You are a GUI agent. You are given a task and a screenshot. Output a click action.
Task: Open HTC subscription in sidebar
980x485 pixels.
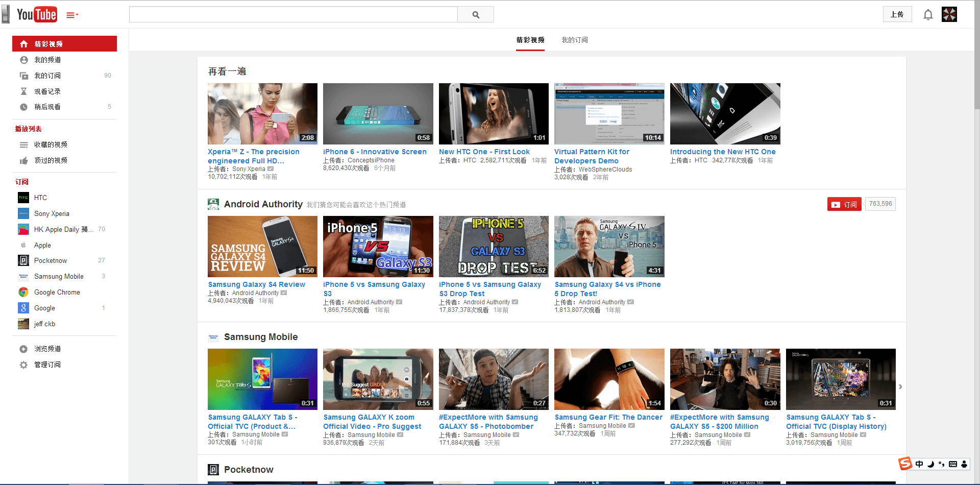pyautogui.click(x=64, y=198)
